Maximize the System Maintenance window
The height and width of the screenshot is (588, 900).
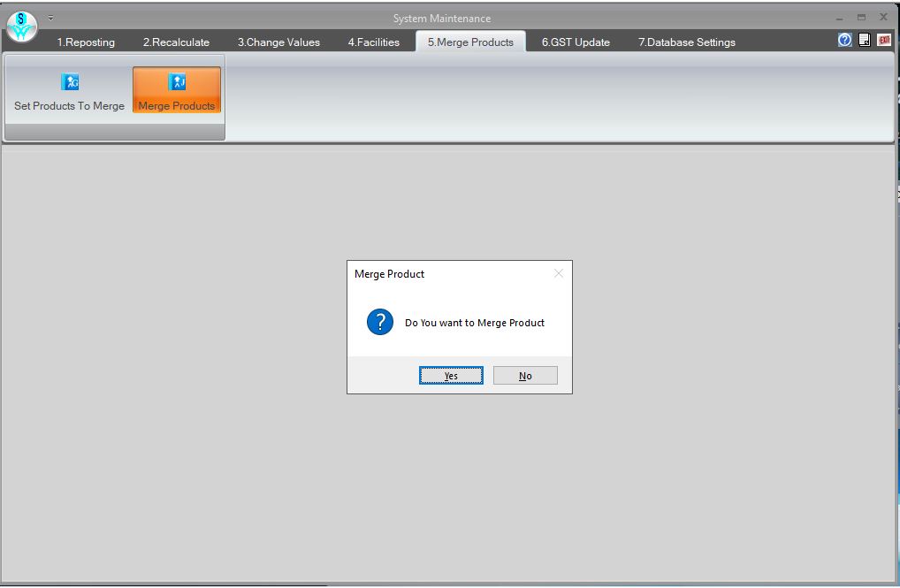click(862, 18)
